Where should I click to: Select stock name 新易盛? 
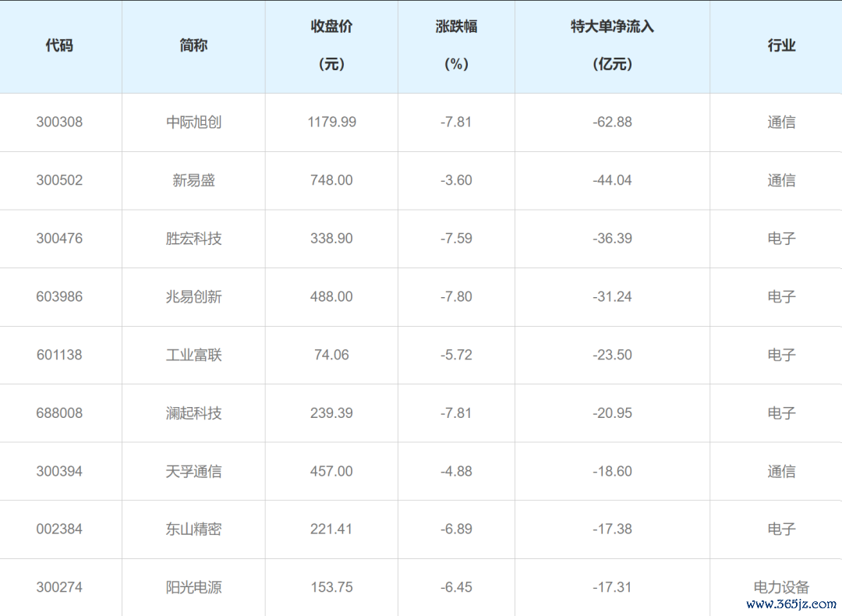tap(193, 180)
